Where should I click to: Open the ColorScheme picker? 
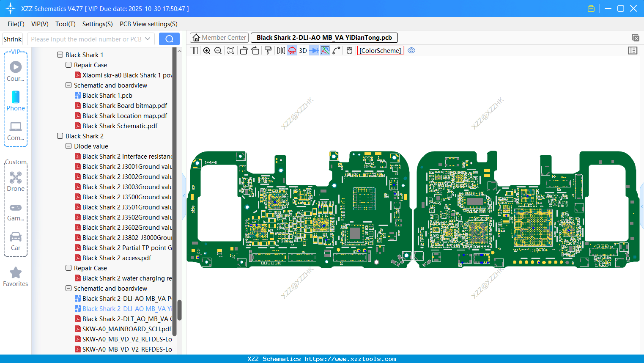pyautogui.click(x=380, y=51)
